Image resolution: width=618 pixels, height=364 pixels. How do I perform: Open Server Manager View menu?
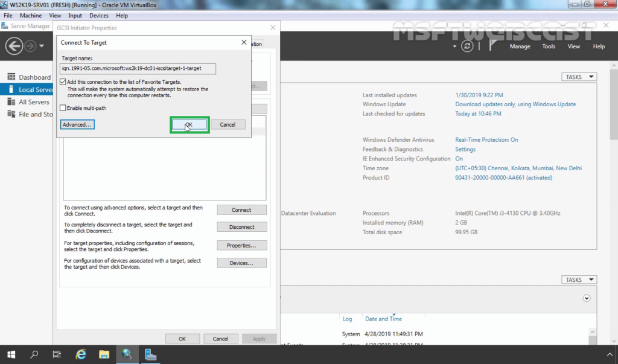pyautogui.click(x=573, y=46)
